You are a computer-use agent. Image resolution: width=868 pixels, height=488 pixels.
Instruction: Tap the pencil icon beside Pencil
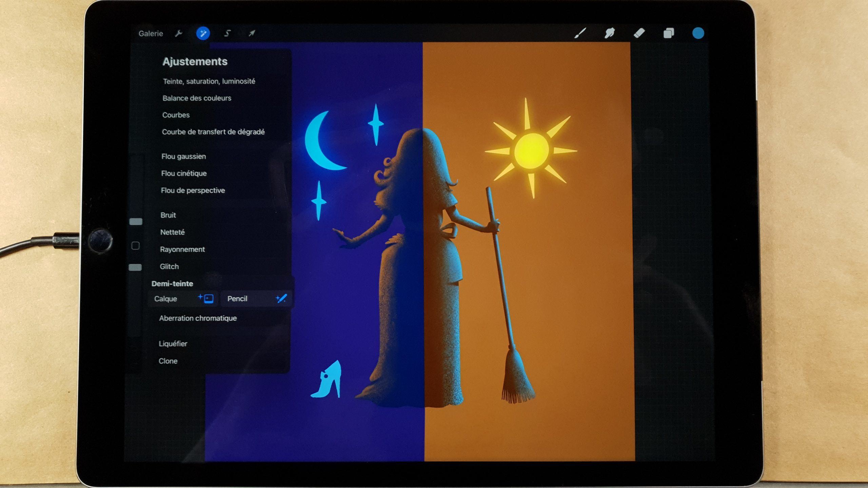281,298
